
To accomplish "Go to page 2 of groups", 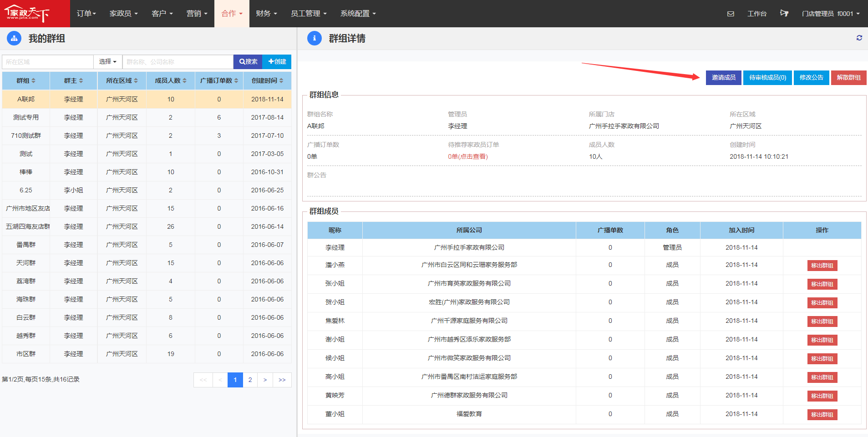I will 250,380.
